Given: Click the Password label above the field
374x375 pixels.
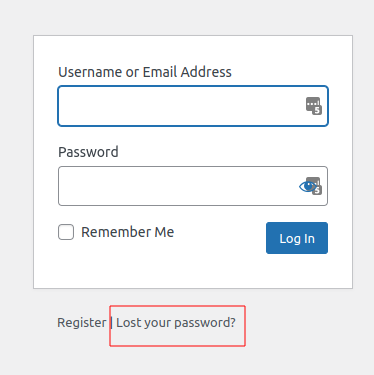Looking at the screenshot, I should click(88, 152).
